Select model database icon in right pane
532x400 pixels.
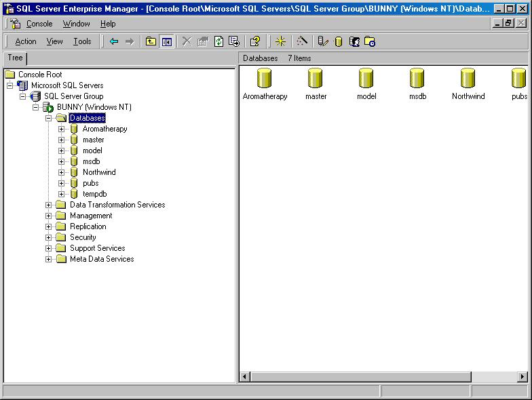coord(366,78)
